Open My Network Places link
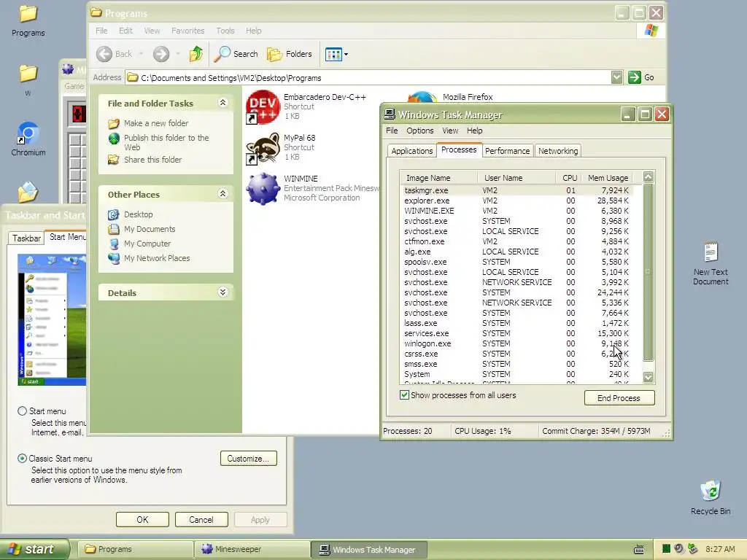The width and height of the screenshot is (747, 560). (x=157, y=258)
